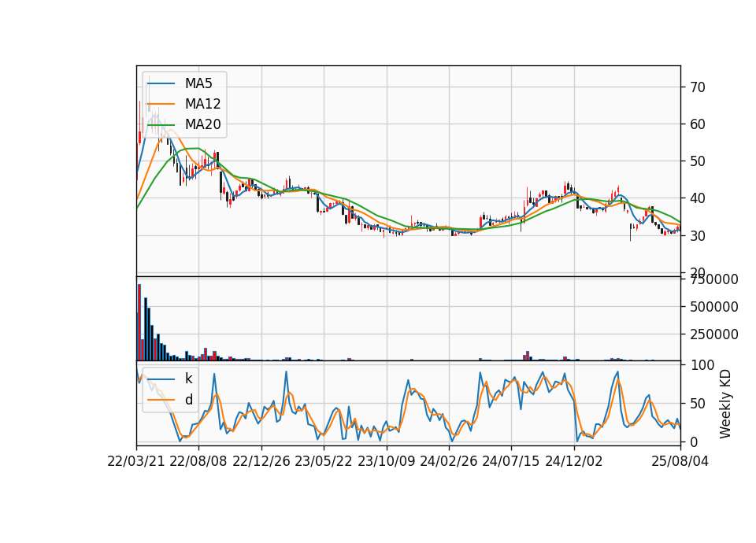The width and height of the screenshot is (756, 543).
Task: Click the 23/05/22 date label
Action: point(324,461)
